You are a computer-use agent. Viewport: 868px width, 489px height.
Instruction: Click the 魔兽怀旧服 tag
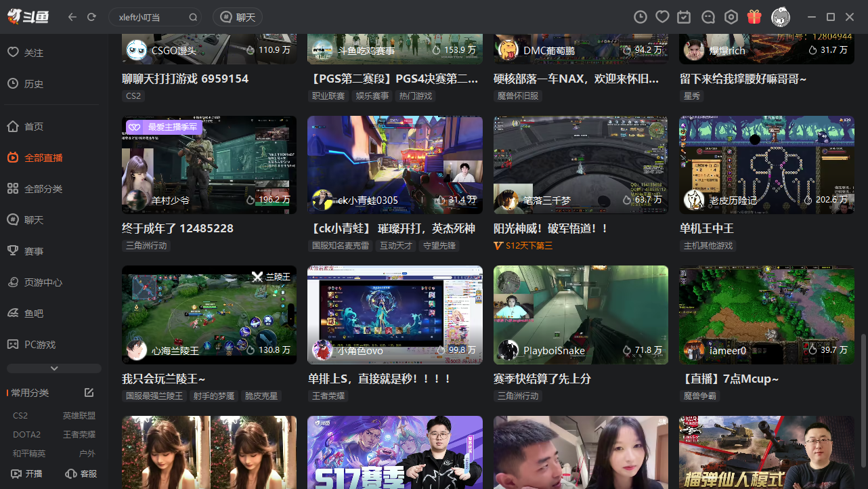pos(519,96)
